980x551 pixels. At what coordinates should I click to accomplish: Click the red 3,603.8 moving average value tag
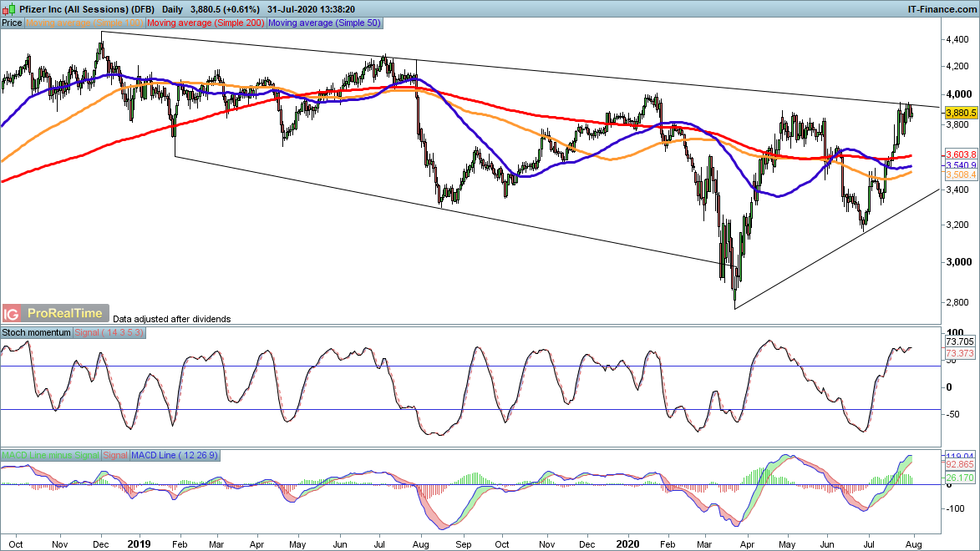point(961,155)
